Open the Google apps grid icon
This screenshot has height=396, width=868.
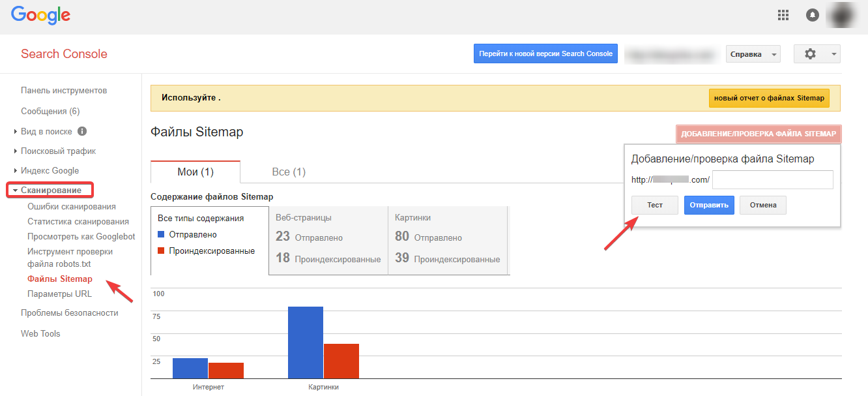click(784, 15)
